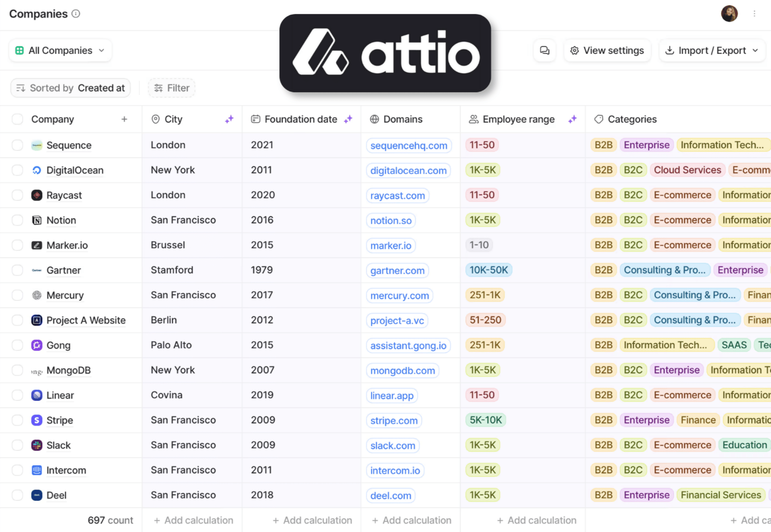Image resolution: width=771 pixels, height=532 pixels.
Task: Click the Import / Export download icon
Action: click(670, 50)
